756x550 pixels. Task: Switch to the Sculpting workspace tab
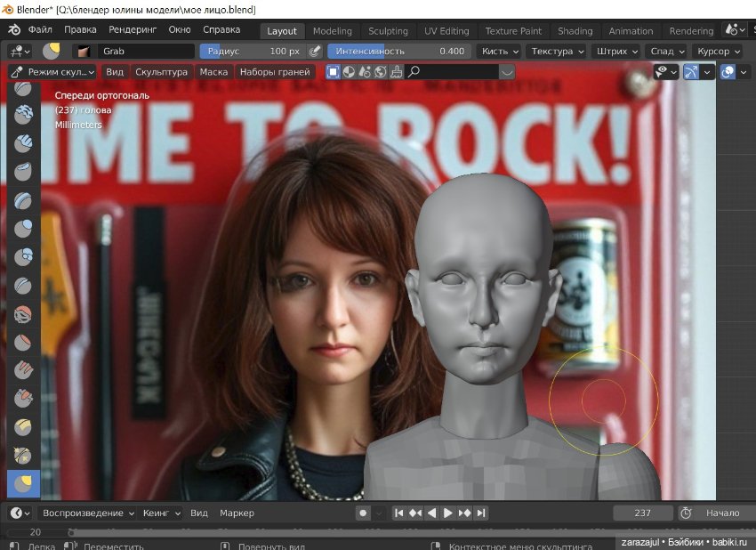(388, 31)
